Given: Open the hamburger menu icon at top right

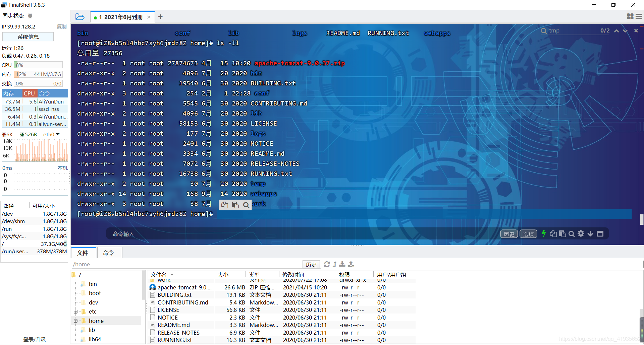Looking at the screenshot, I should [x=639, y=16].
